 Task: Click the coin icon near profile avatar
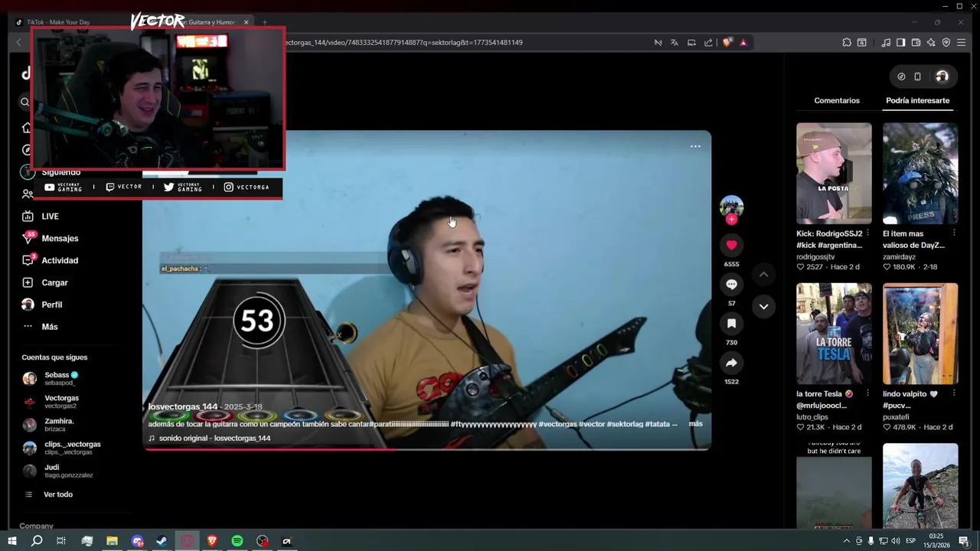pos(901,77)
